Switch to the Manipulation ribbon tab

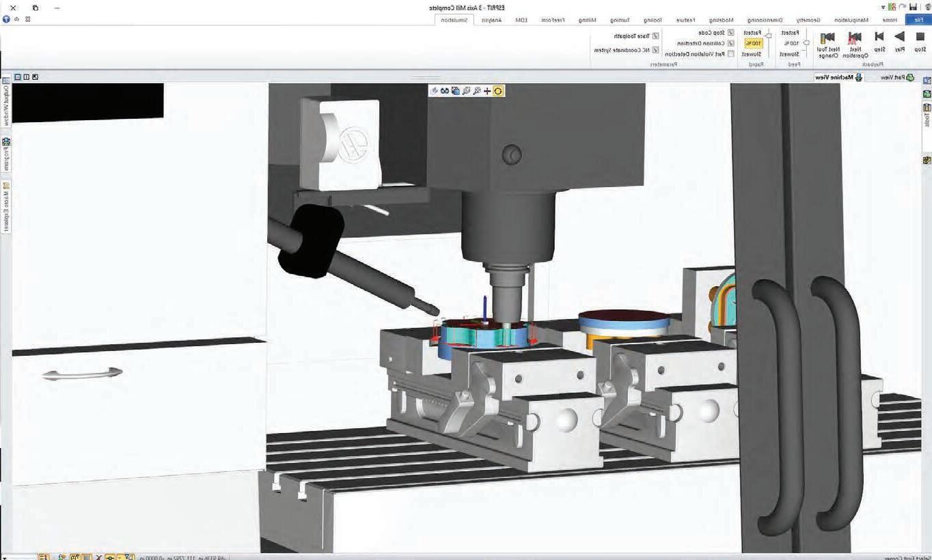pyautogui.click(x=851, y=20)
